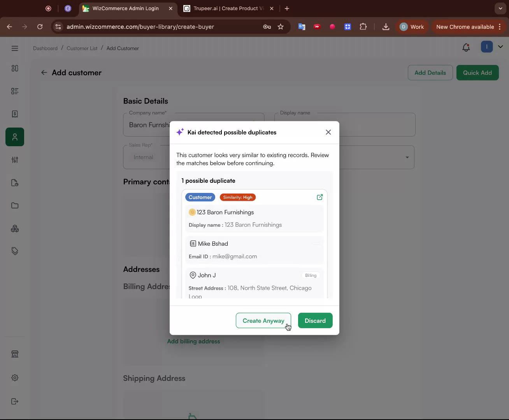Viewport: 509px width, 420px height.
Task: Click the Add Details button
Action: pyautogui.click(x=430, y=73)
